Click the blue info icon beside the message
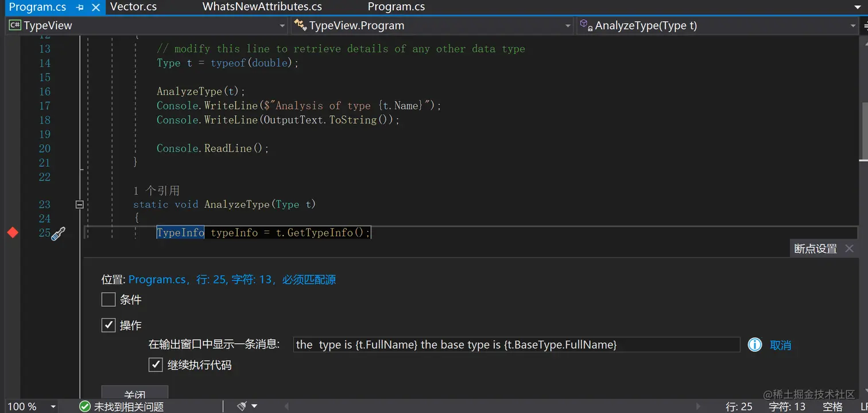The image size is (868, 413). point(755,344)
